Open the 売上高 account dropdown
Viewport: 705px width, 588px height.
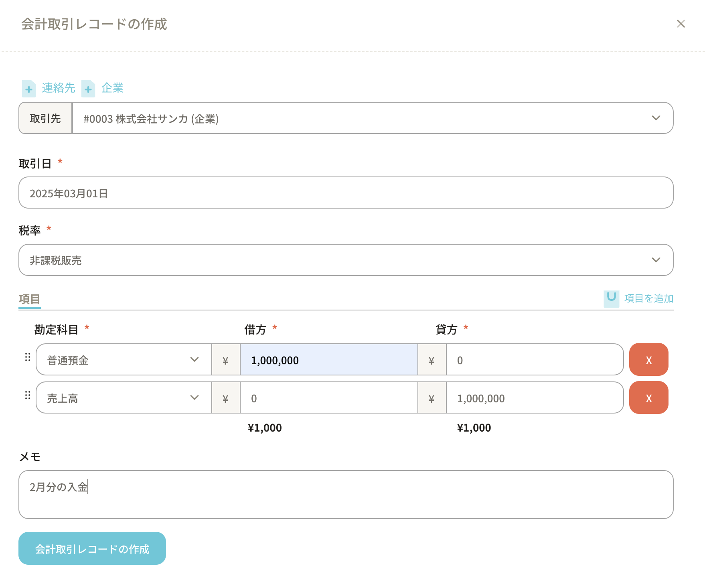124,398
